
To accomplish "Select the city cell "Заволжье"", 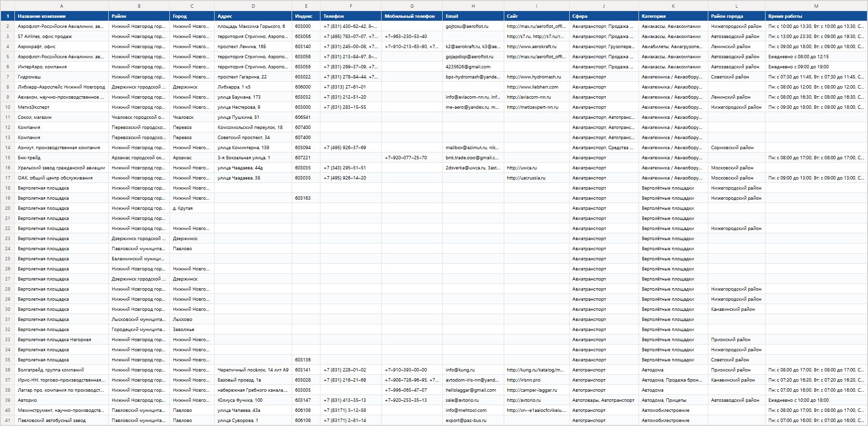I will [192, 330].
